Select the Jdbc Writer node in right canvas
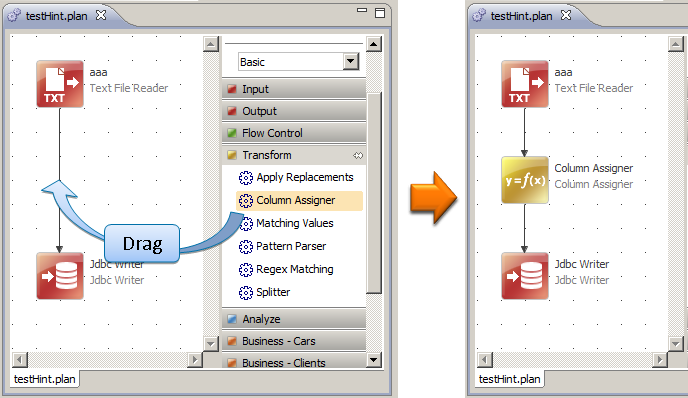Screen dimensions: 688x398 [525, 276]
